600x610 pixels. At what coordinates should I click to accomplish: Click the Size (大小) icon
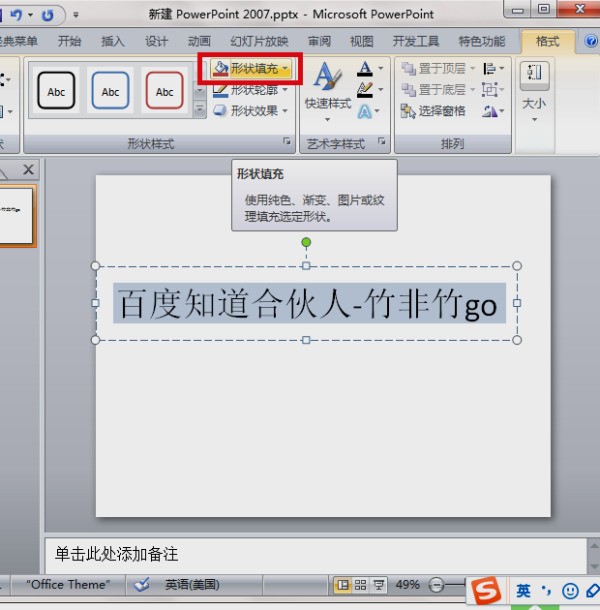[x=534, y=86]
